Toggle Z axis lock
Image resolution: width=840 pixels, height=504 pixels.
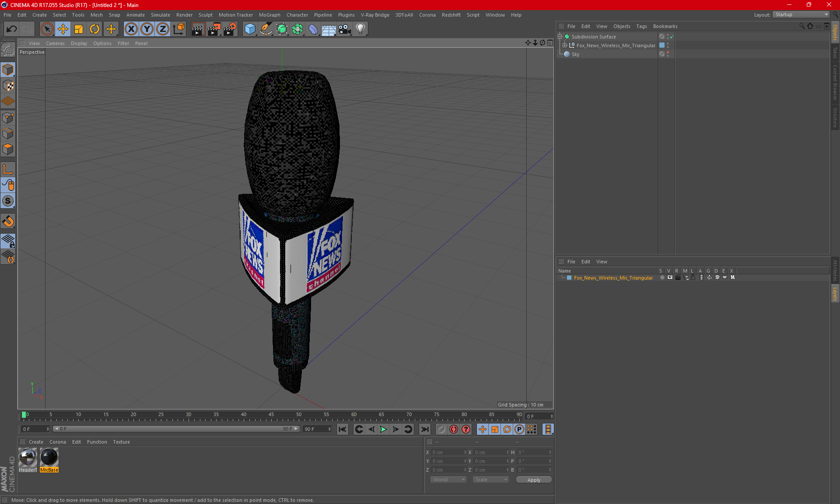click(163, 29)
